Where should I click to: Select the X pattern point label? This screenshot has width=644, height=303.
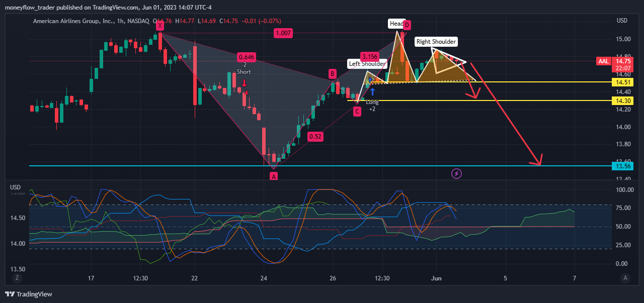pyautogui.click(x=160, y=25)
